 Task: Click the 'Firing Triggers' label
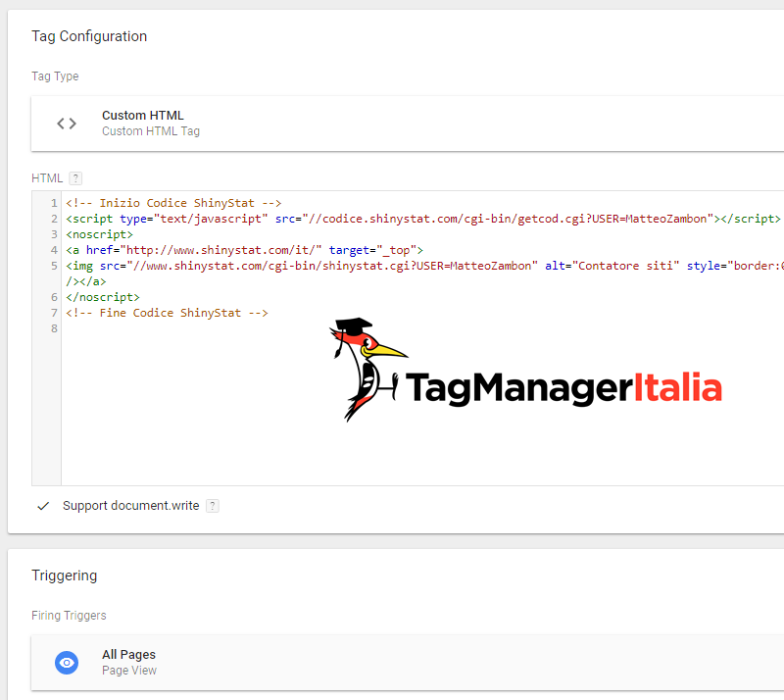pyautogui.click(x=69, y=616)
